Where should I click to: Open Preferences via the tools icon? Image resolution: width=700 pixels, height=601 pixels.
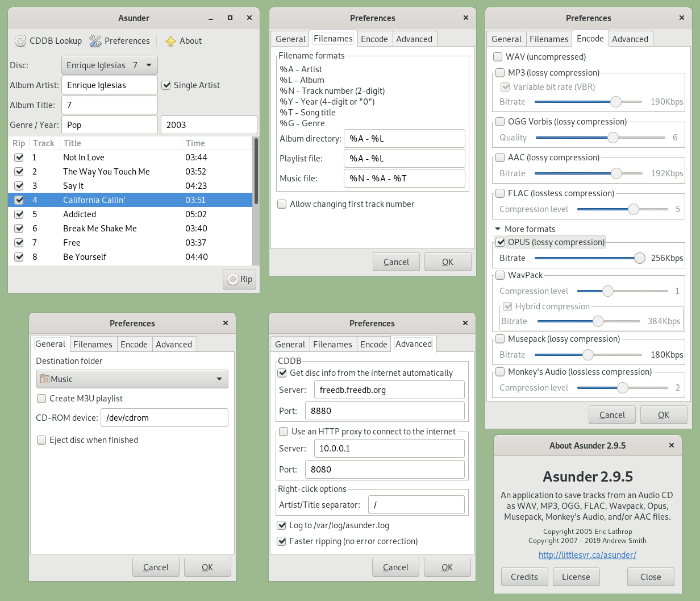95,41
